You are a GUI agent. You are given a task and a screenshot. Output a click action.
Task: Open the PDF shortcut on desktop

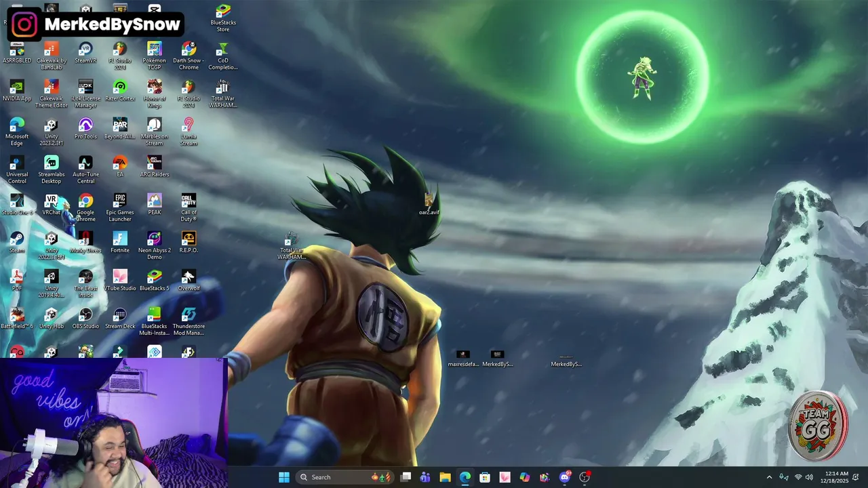(17, 281)
